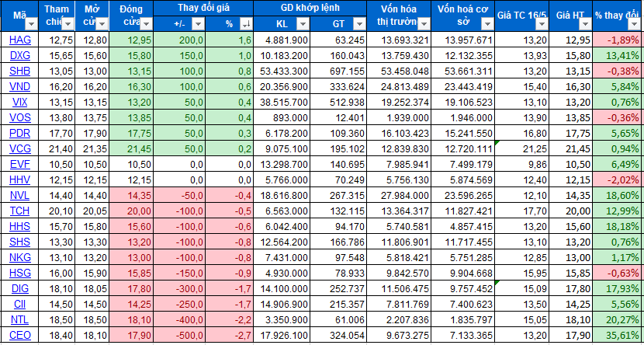Viewport: 644px width, 345px height.
Task: Open the TCH stock link
Action: [x=20, y=211]
